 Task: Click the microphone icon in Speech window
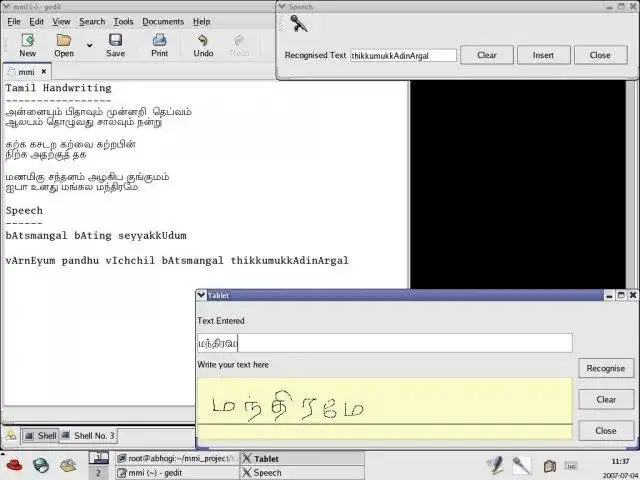299,24
